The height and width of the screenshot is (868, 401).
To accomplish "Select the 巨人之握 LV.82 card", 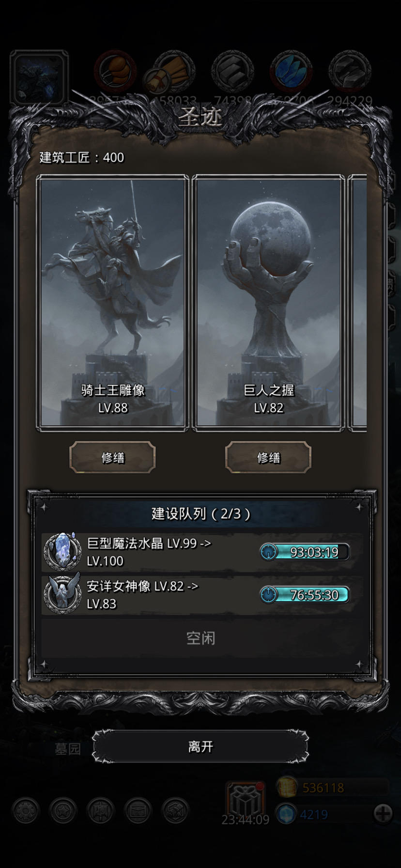I will [x=268, y=303].
